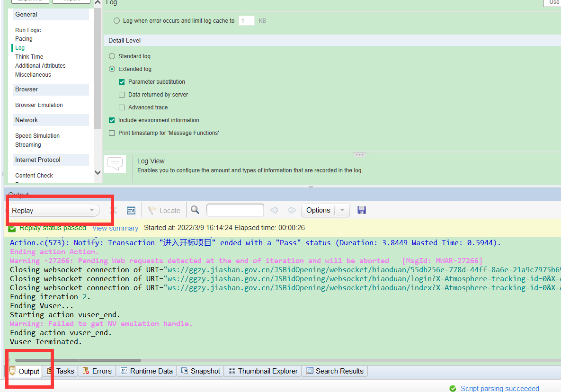Viewport: 561px width, 392px height.
Task: Click the 'Ending iteration 2.' log line
Action: pyautogui.click(x=50, y=296)
